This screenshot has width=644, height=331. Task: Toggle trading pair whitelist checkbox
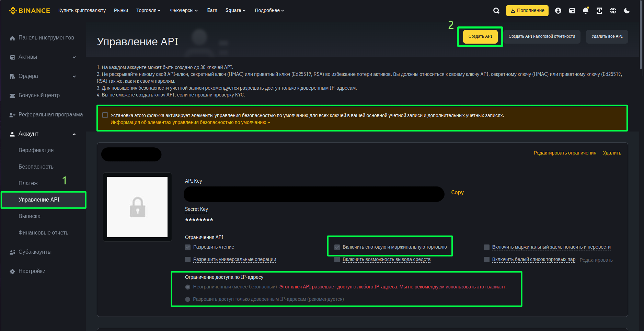[487, 260]
